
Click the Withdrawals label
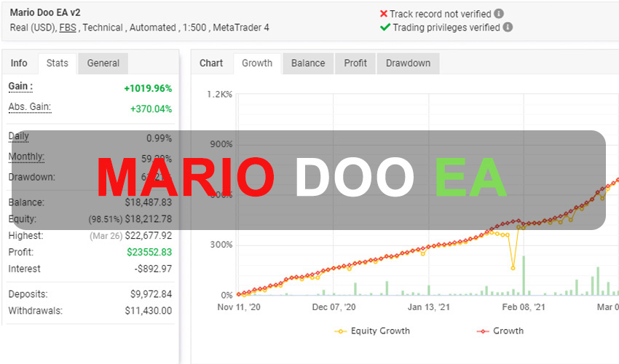point(36,311)
